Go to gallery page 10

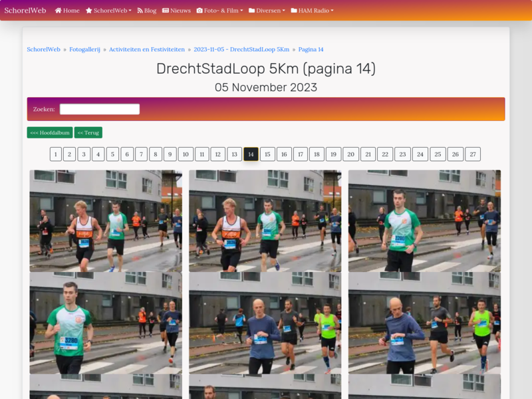(x=186, y=154)
